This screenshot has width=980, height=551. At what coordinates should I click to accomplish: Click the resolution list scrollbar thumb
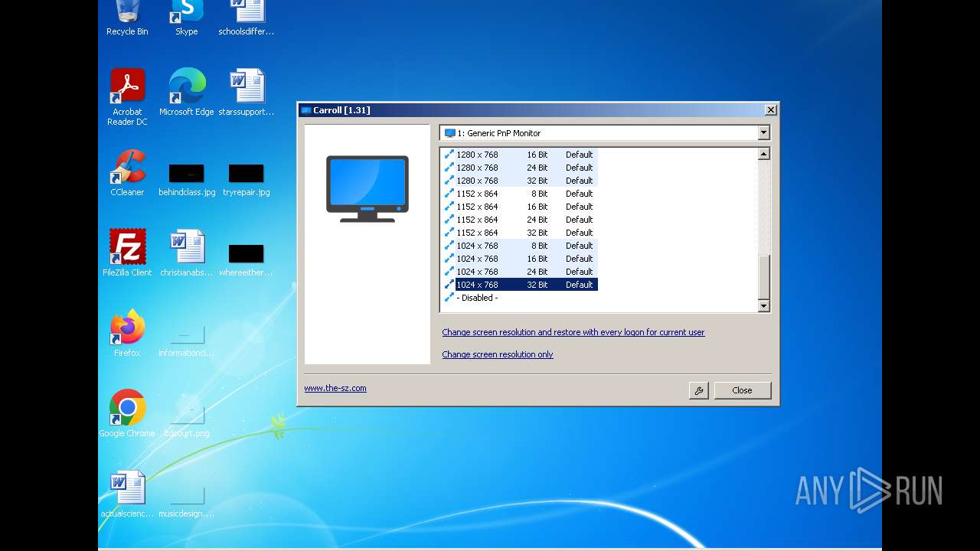coord(763,277)
